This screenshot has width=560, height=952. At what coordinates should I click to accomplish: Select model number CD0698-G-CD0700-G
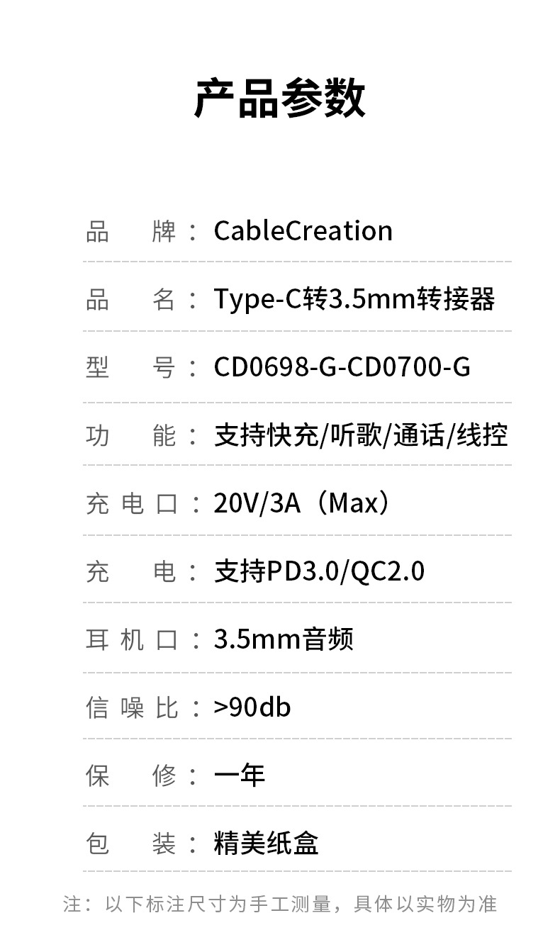[x=342, y=367]
